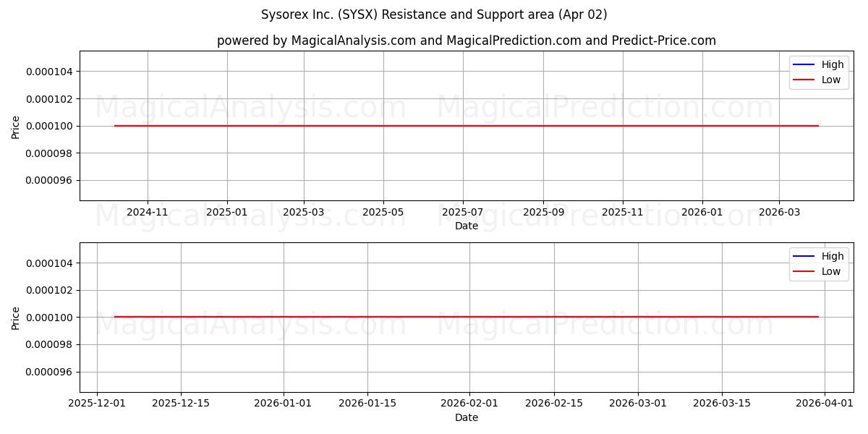Click the 'Date' axis label under top chart
The width and height of the screenshot is (868, 434).
(467, 226)
